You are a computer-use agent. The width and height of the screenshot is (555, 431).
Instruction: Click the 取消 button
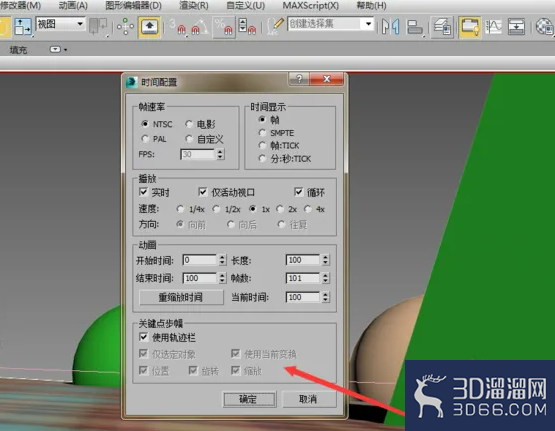(x=309, y=400)
